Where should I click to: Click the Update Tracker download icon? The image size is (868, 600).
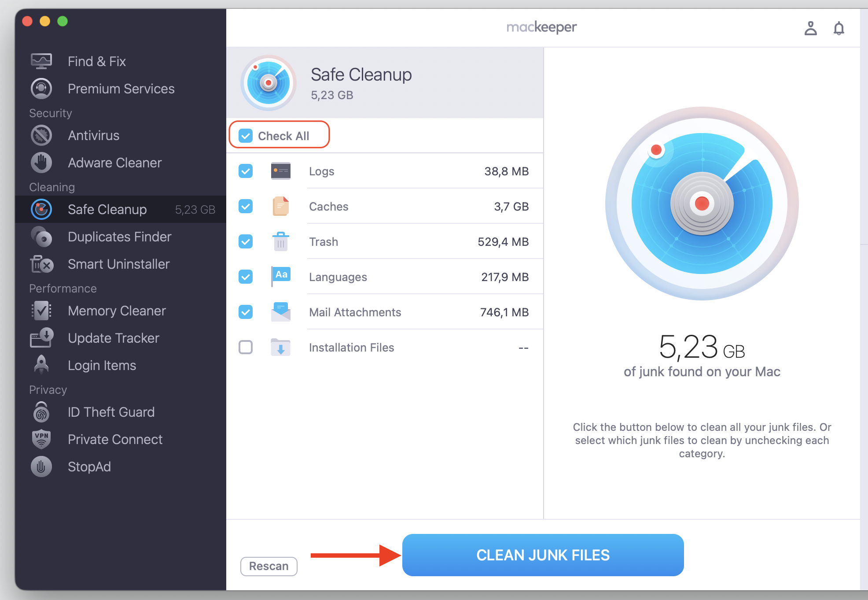point(41,338)
